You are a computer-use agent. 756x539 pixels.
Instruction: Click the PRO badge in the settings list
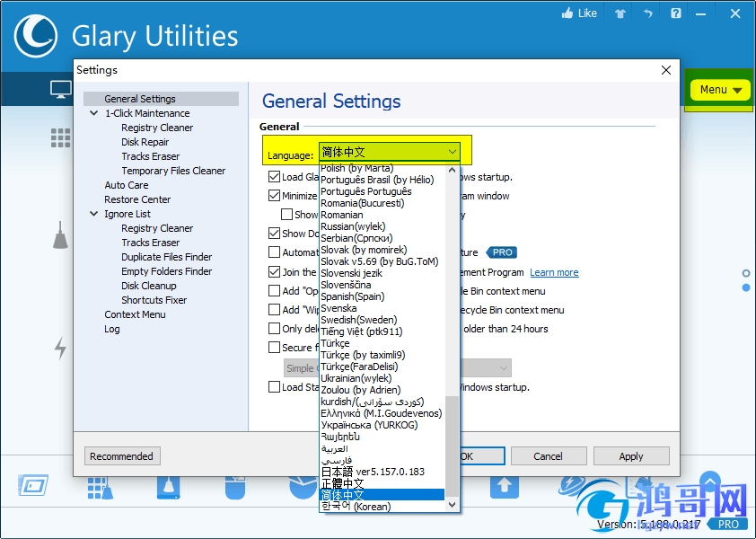pyautogui.click(x=502, y=252)
